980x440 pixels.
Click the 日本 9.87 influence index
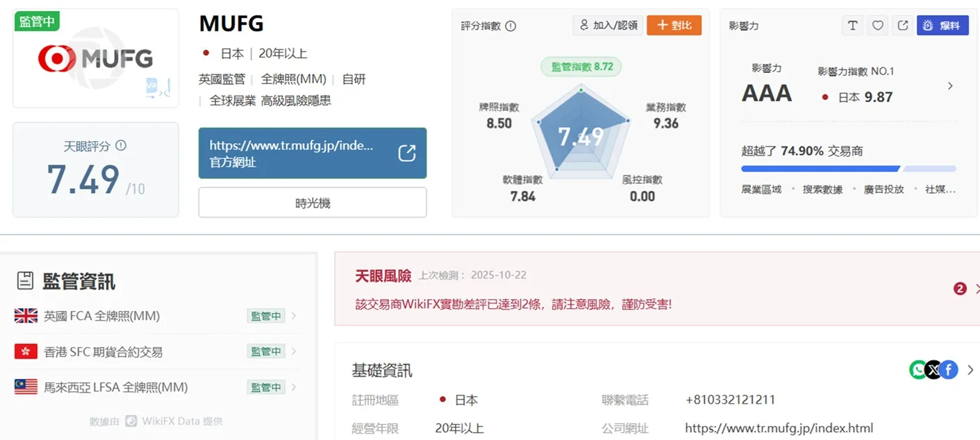[x=857, y=97]
